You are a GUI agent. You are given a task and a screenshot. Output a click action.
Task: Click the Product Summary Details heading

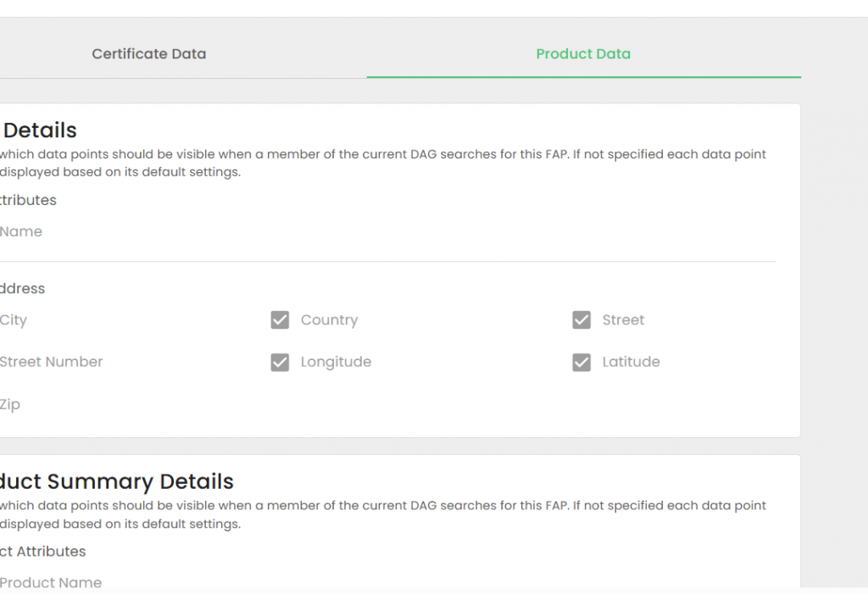point(116,481)
